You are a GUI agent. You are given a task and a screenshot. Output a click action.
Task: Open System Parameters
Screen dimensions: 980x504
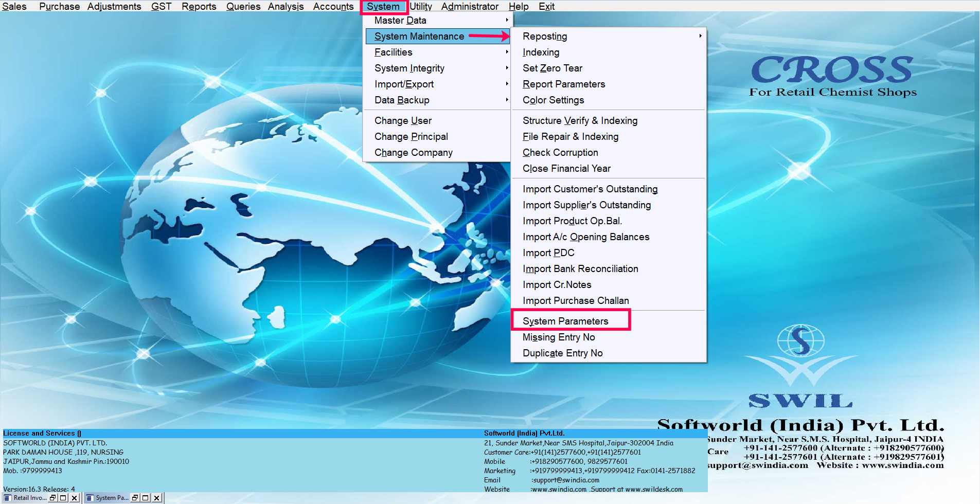[x=608, y=321]
